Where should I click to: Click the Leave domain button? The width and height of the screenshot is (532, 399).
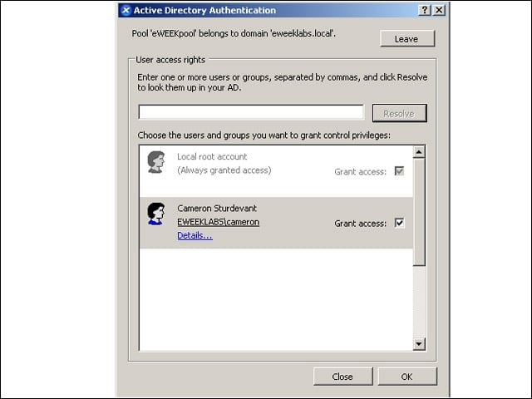click(x=407, y=39)
